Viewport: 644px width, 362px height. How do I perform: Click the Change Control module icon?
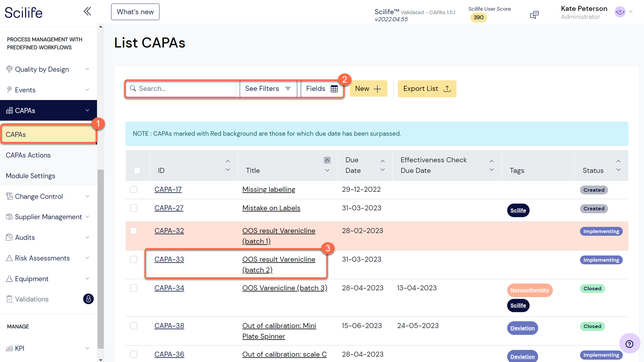pyautogui.click(x=9, y=196)
